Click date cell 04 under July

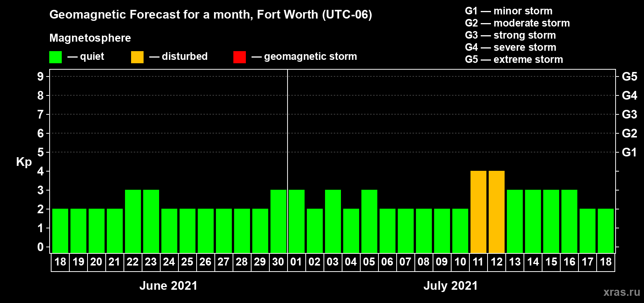tap(351, 262)
